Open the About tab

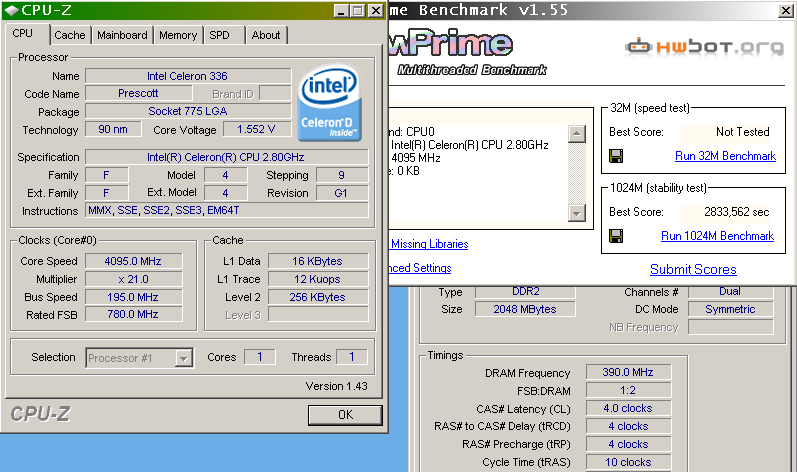(266, 35)
